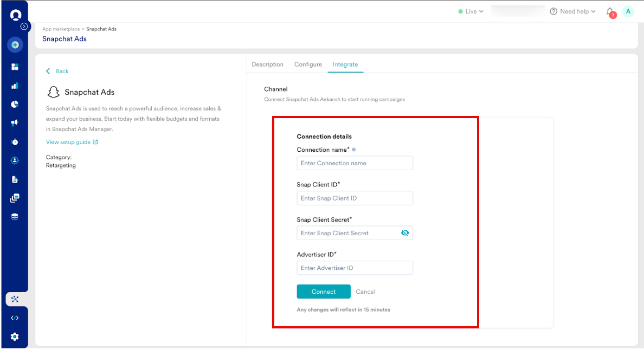Screen dimensions: 644x349
Task: Open the Live environment dropdown
Action: (471, 11)
